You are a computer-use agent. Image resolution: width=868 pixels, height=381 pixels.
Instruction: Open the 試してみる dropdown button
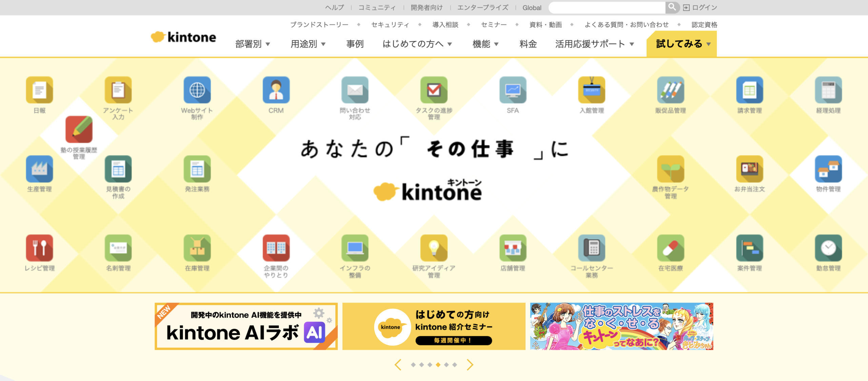point(682,44)
